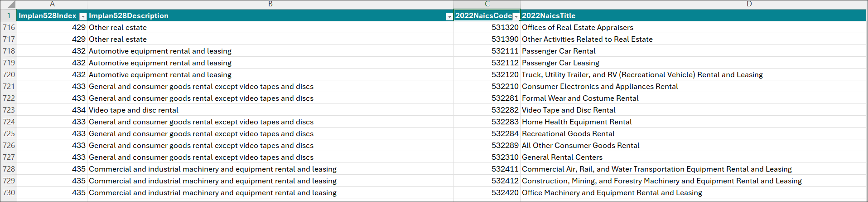Select NAICS code cell 531390
The image size is (868, 202).
click(x=487, y=39)
